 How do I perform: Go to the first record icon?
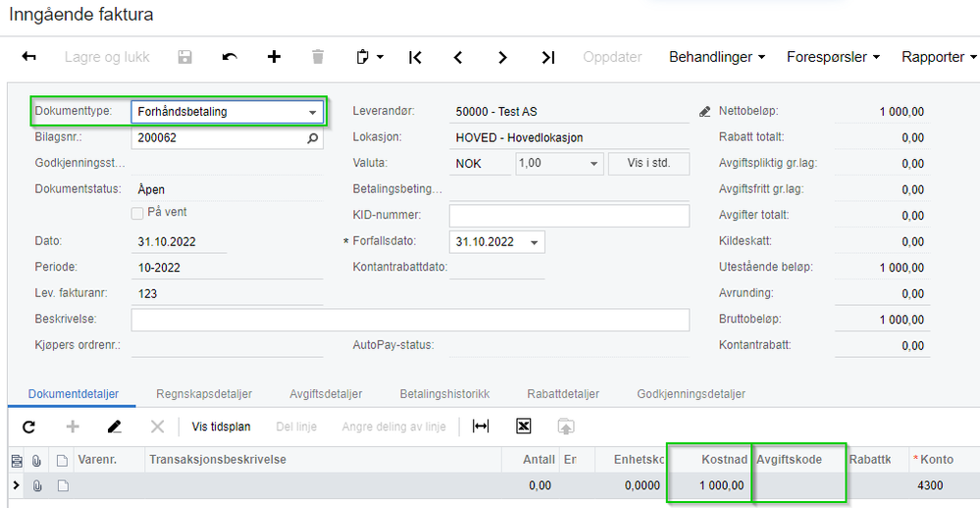[415, 58]
